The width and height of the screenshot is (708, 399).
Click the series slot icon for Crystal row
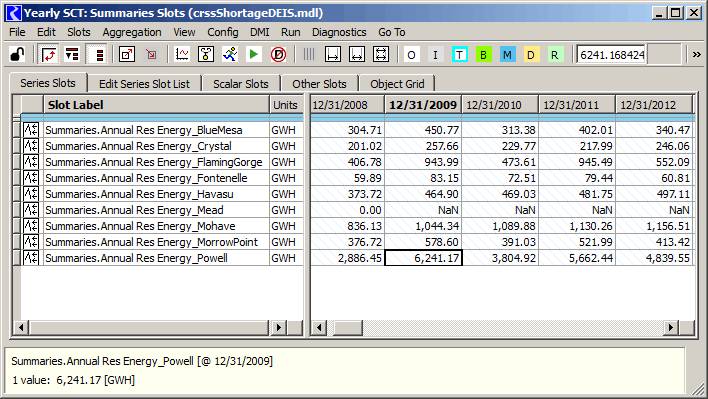[x=31, y=146]
